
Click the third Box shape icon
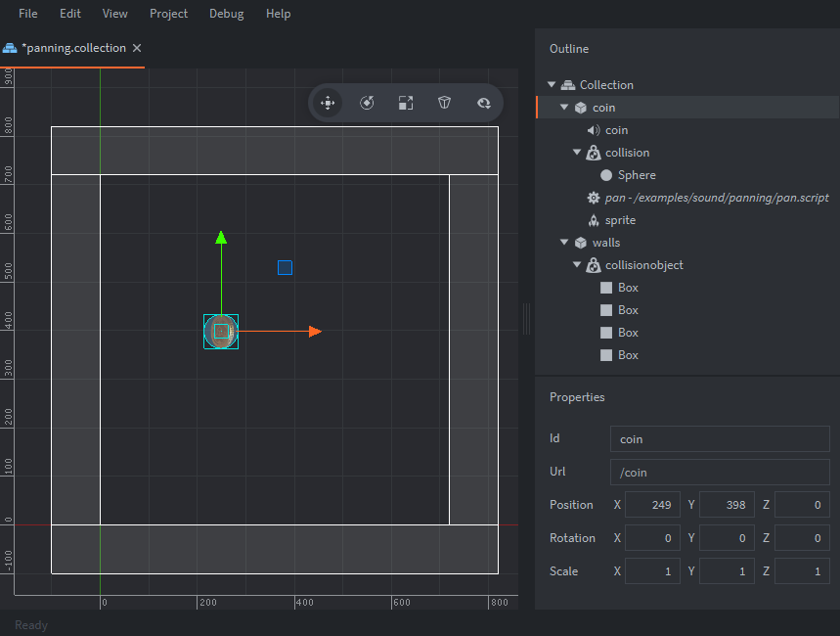(x=606, y=333)
